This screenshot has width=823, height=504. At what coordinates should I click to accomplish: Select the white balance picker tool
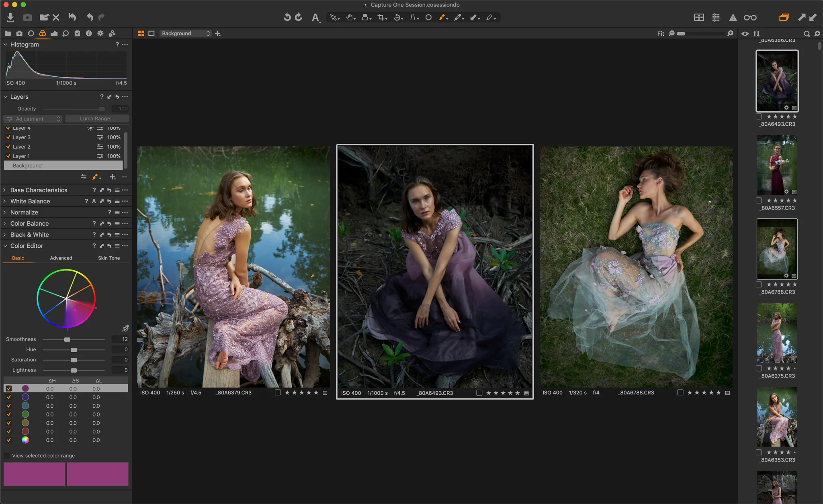[458, 17]
